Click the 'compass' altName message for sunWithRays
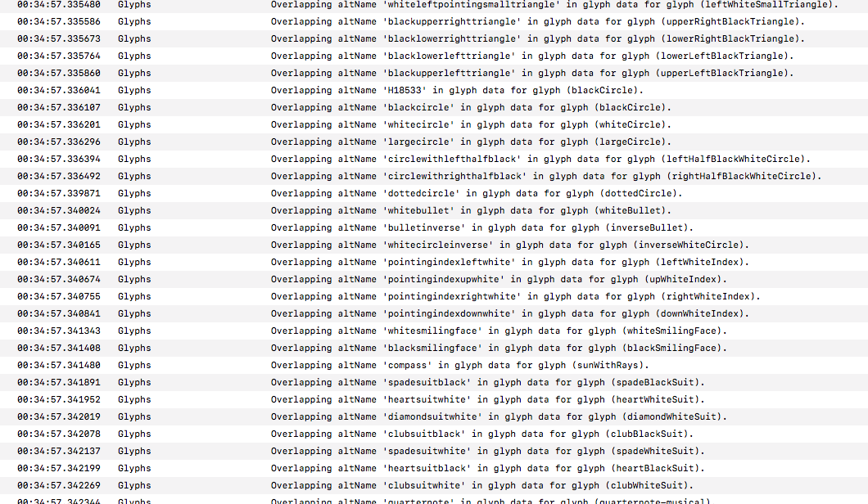 (459, 365)
